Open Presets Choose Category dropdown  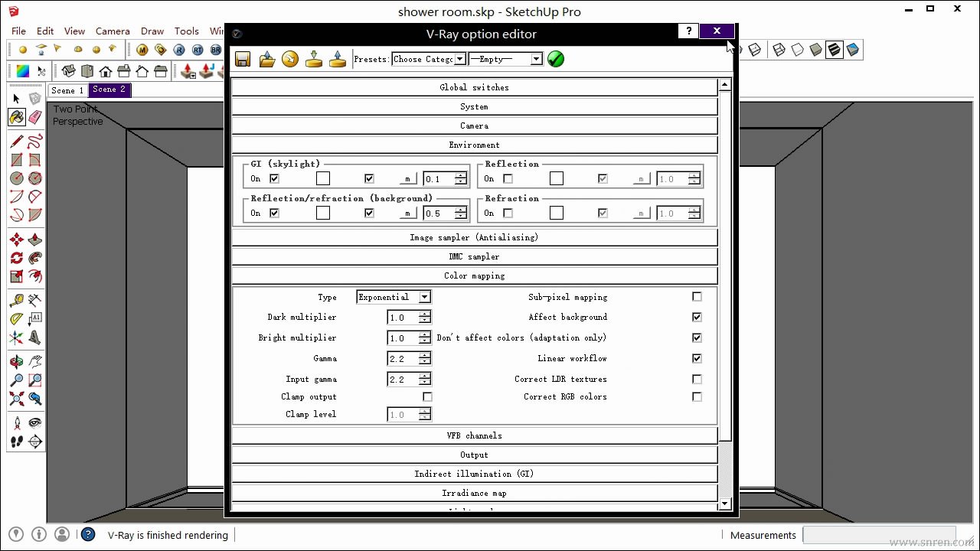(428, 59)
